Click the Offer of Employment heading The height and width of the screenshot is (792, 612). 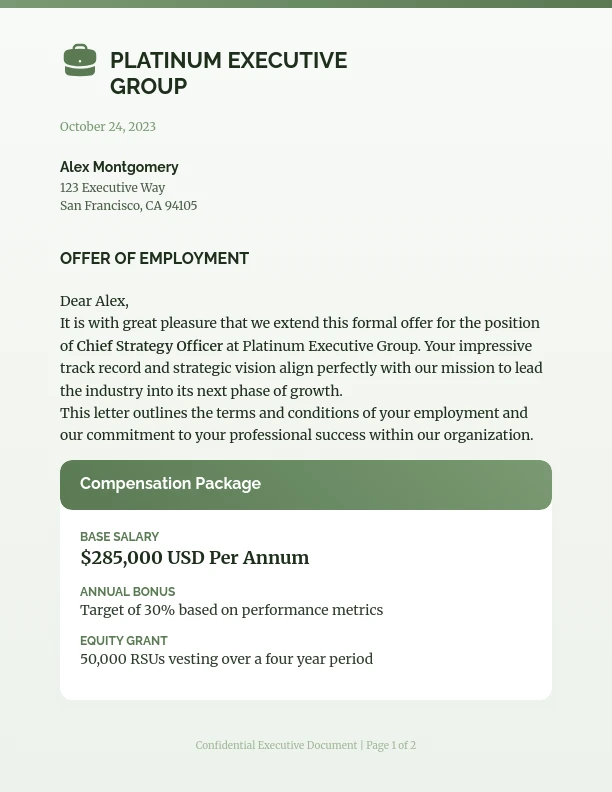click(154, 258)
